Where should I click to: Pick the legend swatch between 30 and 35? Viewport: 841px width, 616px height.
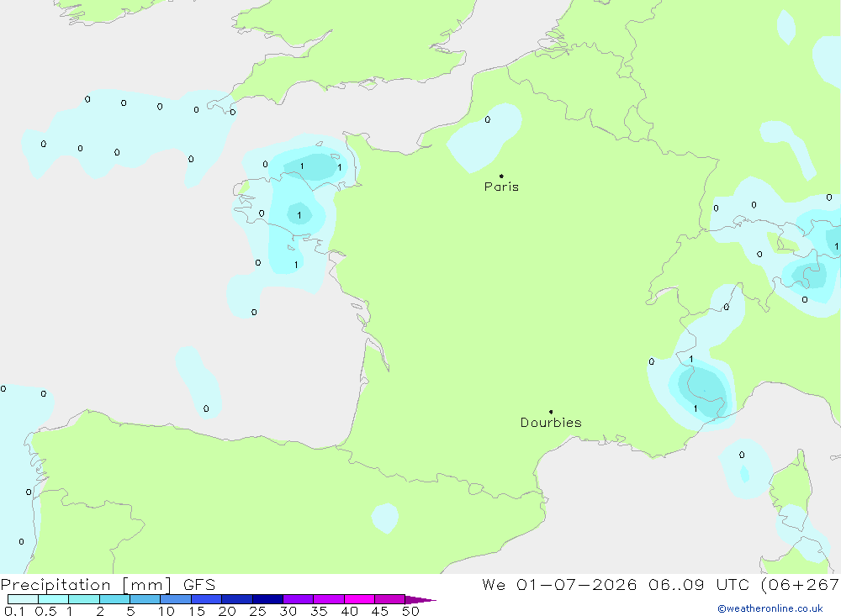pos(299,599)
